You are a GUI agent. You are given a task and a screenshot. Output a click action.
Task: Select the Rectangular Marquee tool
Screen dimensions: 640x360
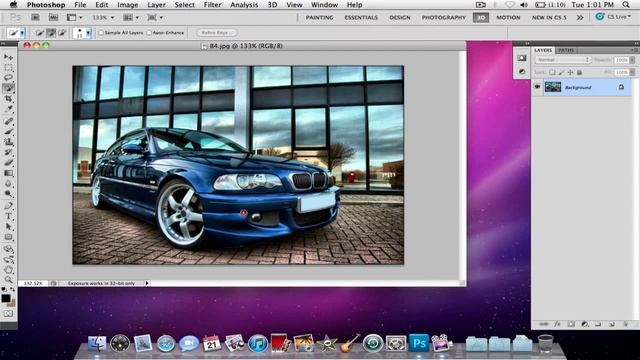point(8,68)
